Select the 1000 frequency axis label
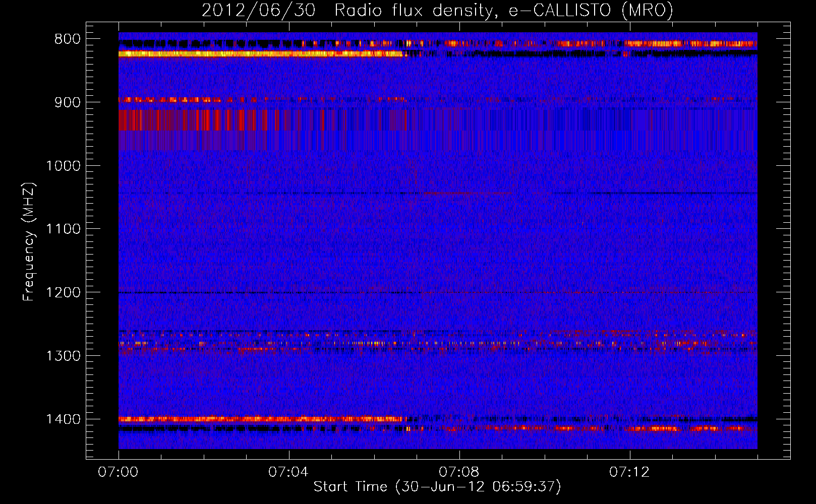Viewport: 816px width, 504px height. pyautogui.click(x=63, y=166)
